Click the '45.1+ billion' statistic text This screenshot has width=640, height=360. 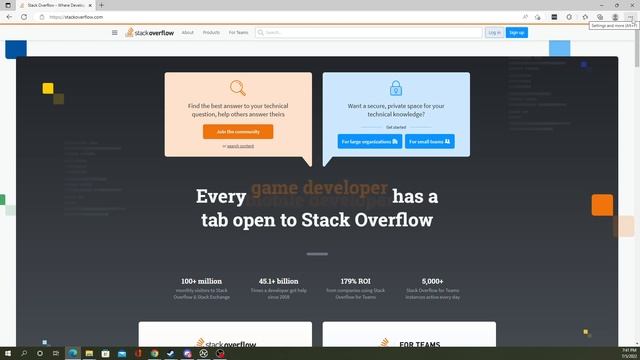coord(278,281)
